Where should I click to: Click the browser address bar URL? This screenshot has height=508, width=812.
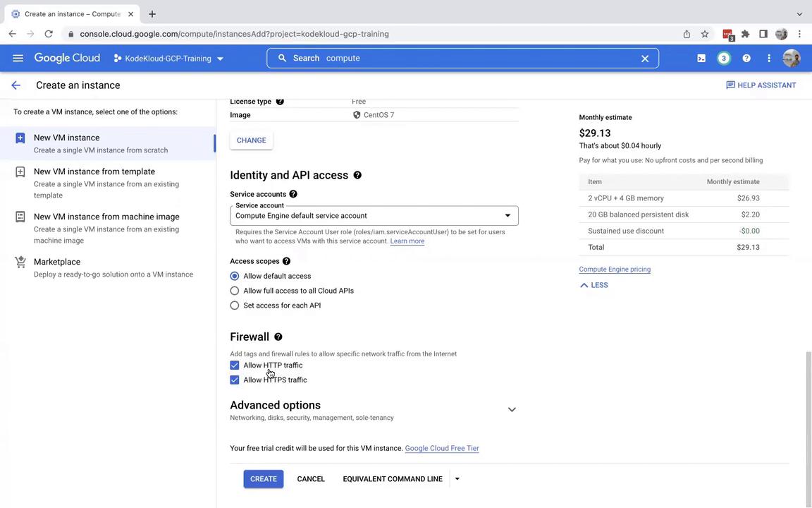(234, 34)
